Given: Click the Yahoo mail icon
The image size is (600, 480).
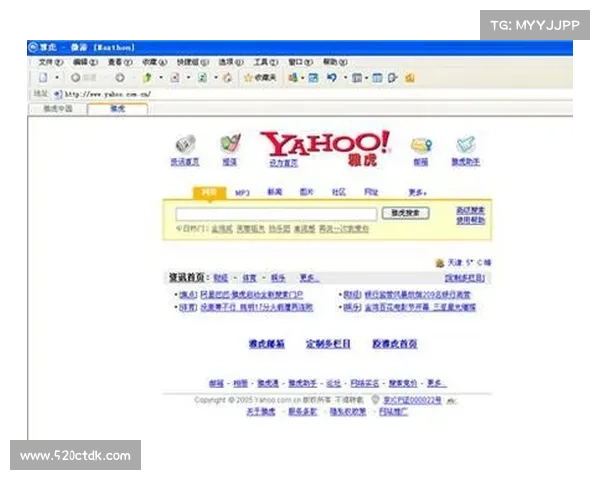Looking at the screenshot, I should tap(421, 145).
